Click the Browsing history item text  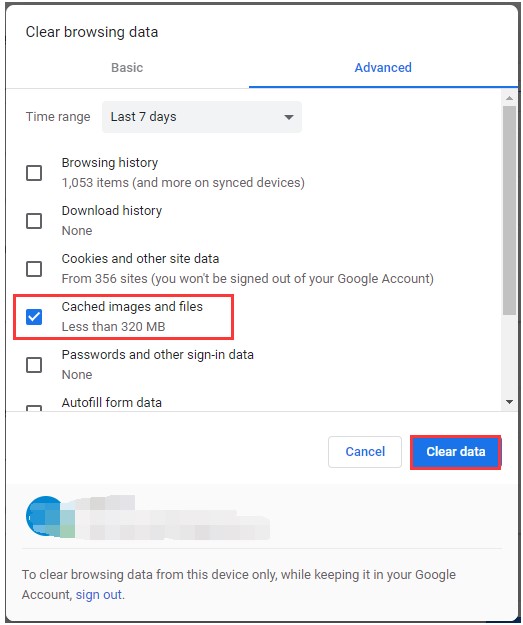pos(110,163)
